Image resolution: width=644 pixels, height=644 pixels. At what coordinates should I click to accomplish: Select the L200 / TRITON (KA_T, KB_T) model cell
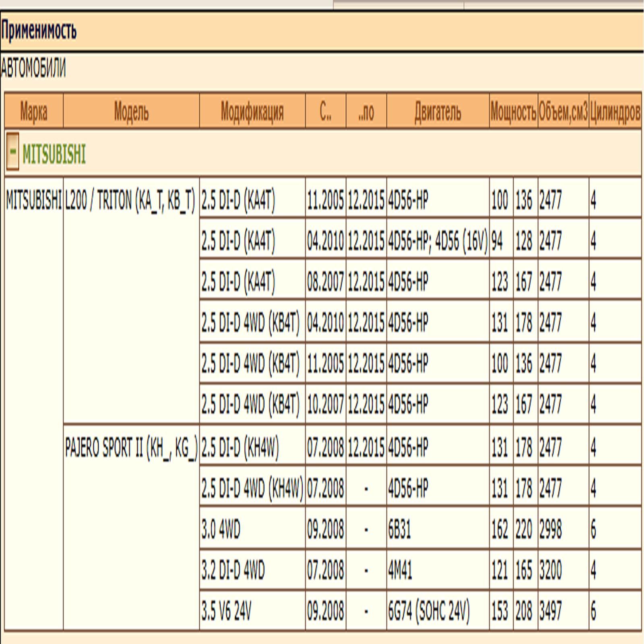130,200
